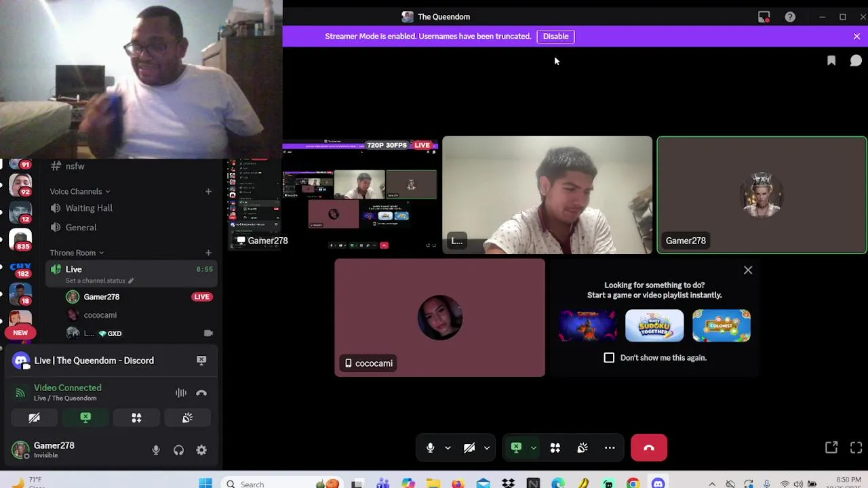Enter full screen call view
Viewport: 868px width, 488px height.
click(856, 447)
